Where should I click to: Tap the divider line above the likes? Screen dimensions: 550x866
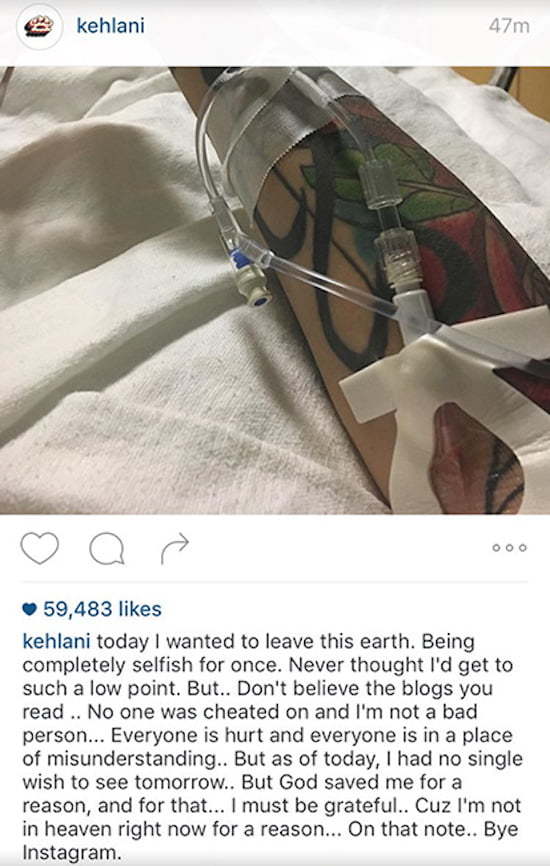point(275,582)
